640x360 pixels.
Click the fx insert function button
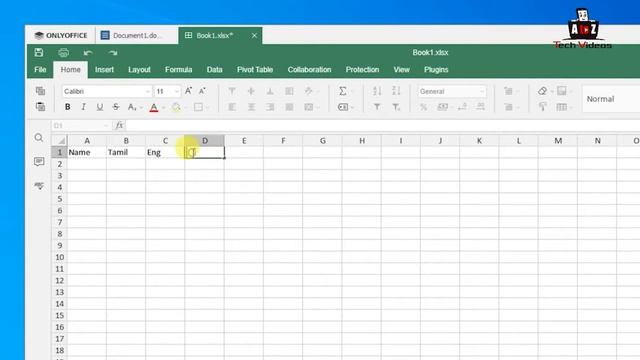(x=119, y=125)
